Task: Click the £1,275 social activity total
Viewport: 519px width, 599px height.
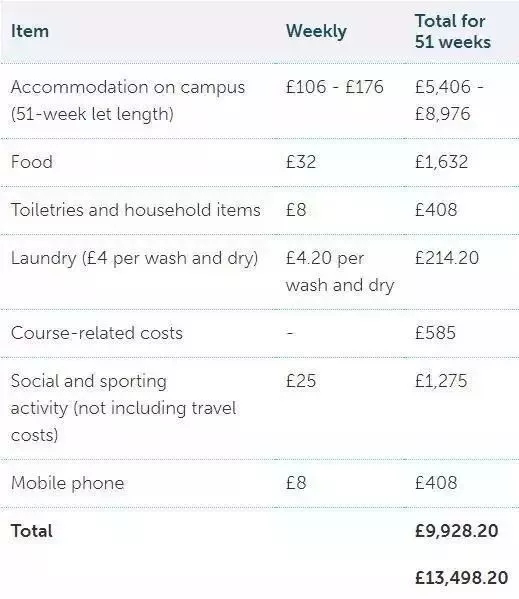Action: [x=441, y=381]
